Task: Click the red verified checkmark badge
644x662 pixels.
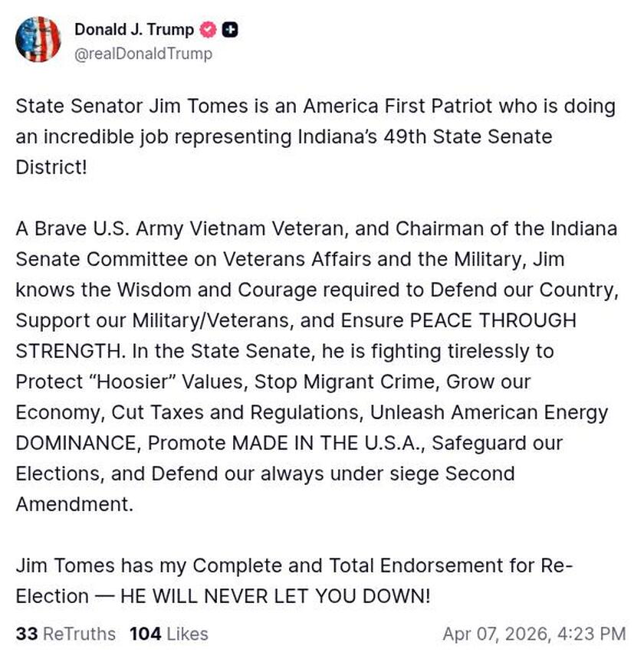Action: click(x=208, y=31)
